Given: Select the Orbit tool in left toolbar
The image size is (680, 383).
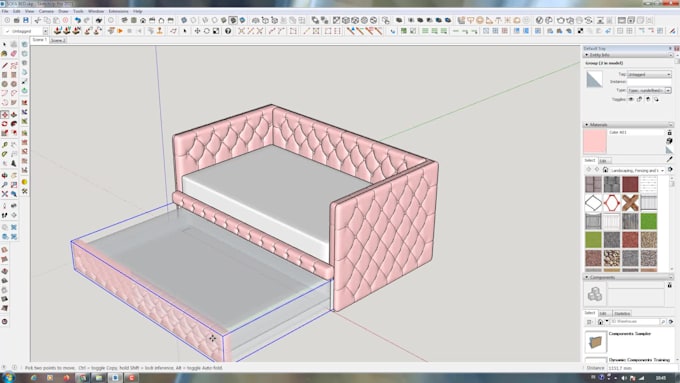Looking at the screenshot, I should click(x=4, y=176).
